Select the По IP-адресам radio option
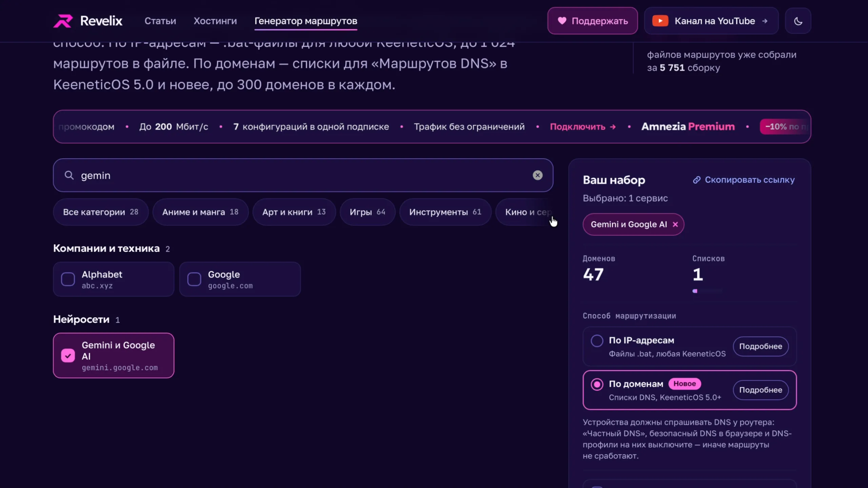Screen dimensions: 868x488 tap(597, 341)
